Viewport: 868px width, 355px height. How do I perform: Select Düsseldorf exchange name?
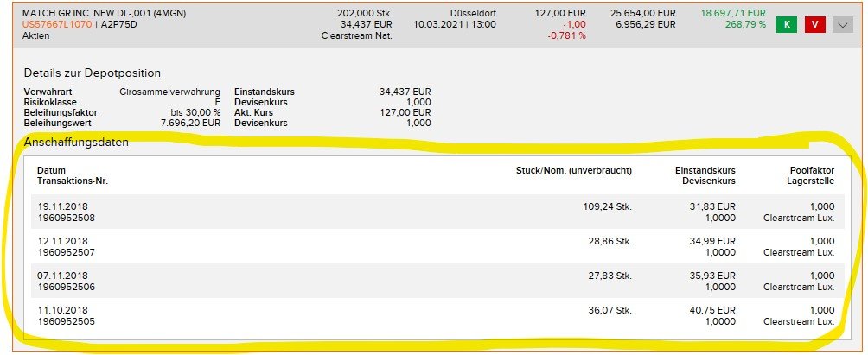click(473, 13)
